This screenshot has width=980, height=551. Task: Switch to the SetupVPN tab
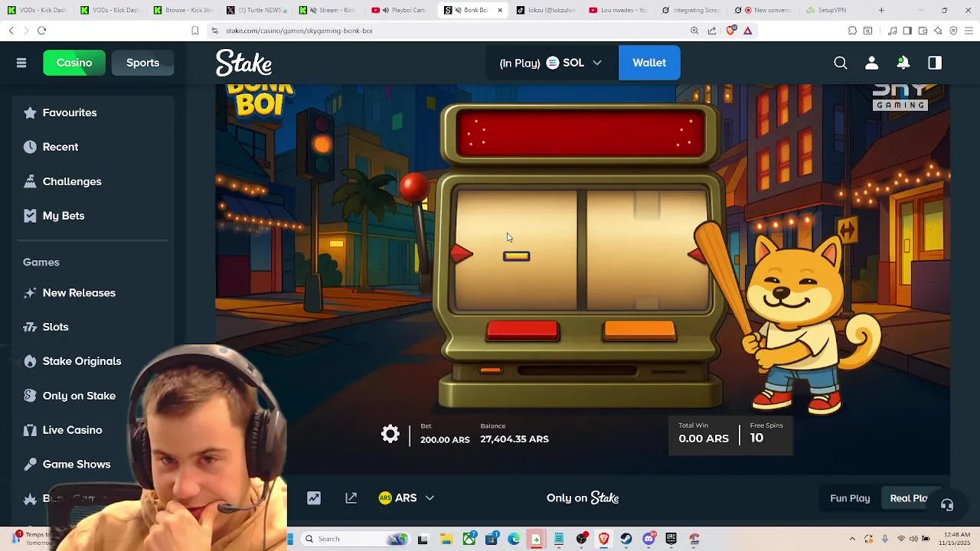coord(831,10)
